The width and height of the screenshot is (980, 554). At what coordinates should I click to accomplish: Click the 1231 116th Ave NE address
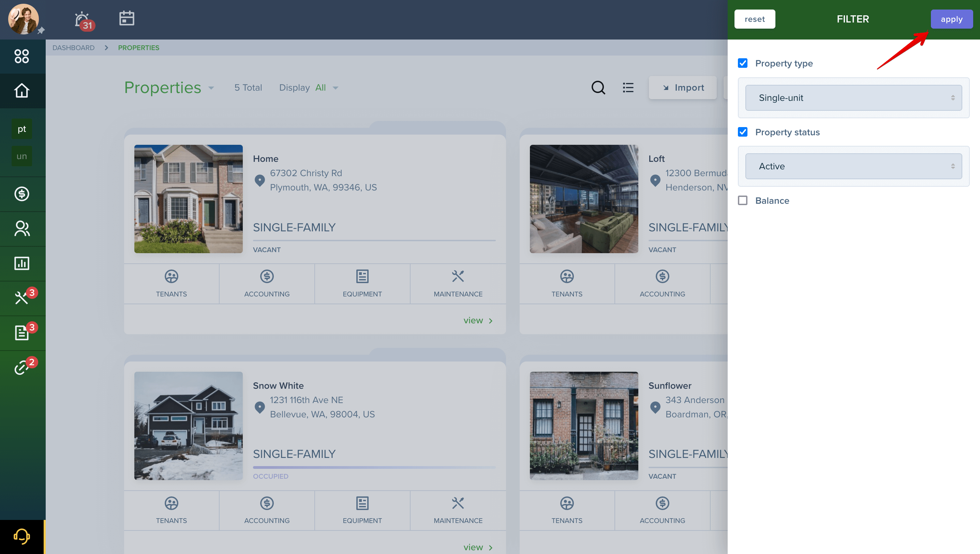click(307, 400)
